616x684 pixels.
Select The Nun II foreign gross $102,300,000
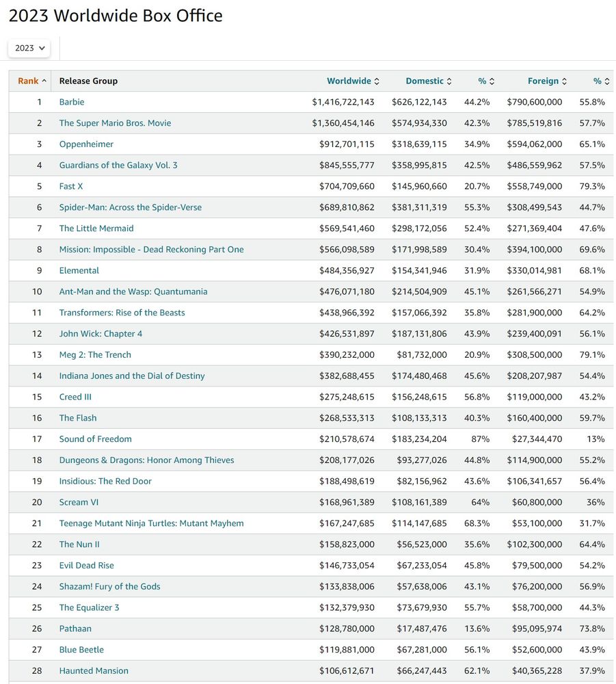point(535,544)
